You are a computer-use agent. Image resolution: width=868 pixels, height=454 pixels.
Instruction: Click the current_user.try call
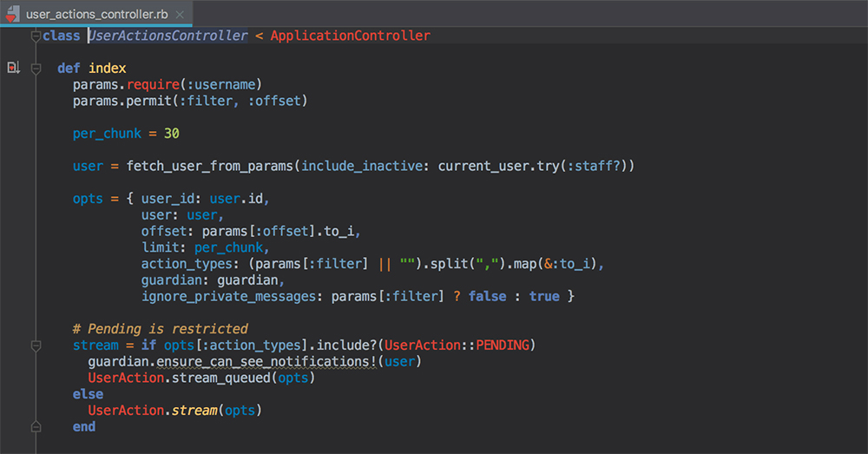(493, 166)
